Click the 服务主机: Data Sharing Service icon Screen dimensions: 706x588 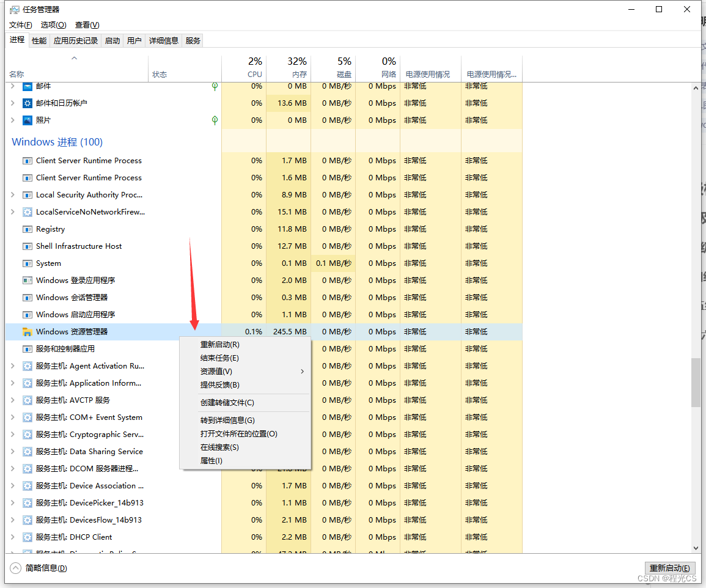pos(28,452)
